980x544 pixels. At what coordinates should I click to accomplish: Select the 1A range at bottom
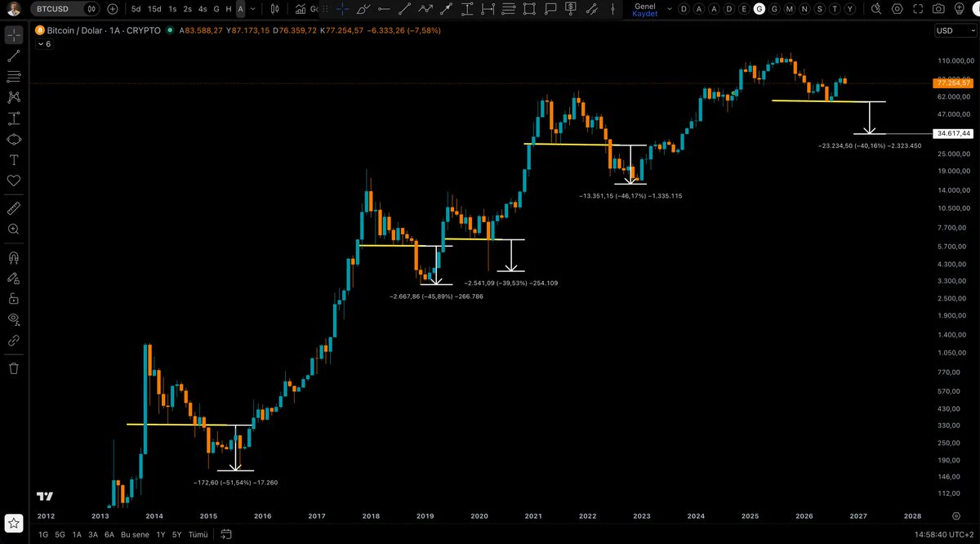pos(78,534)
